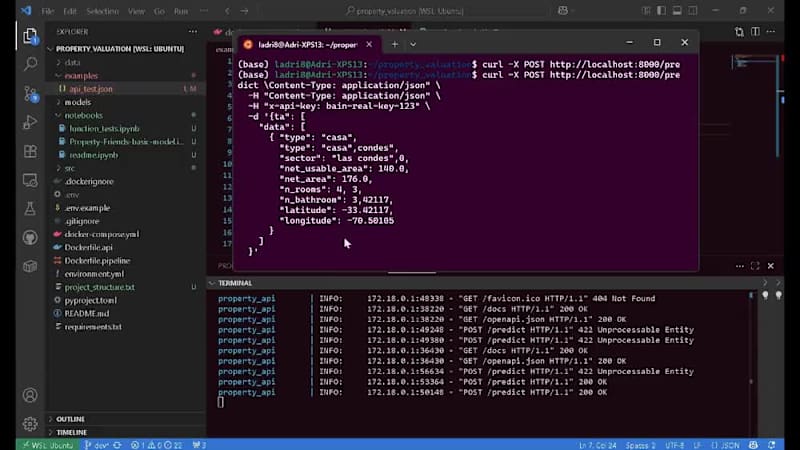Image resolution: width=800 pixels, height=450 pixels.
Task: Open the Selection menu
Action: coord(102,11)
